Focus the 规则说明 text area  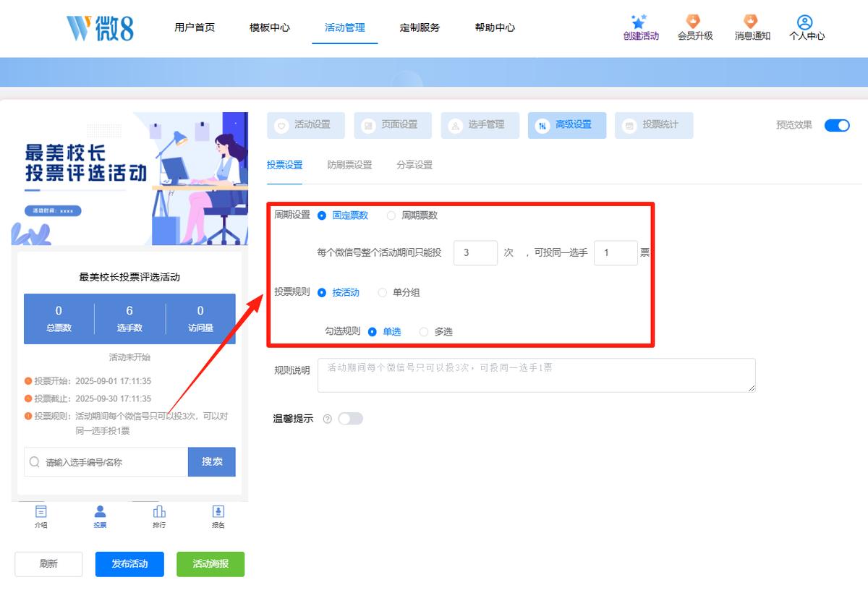click(x=537, y=375)
